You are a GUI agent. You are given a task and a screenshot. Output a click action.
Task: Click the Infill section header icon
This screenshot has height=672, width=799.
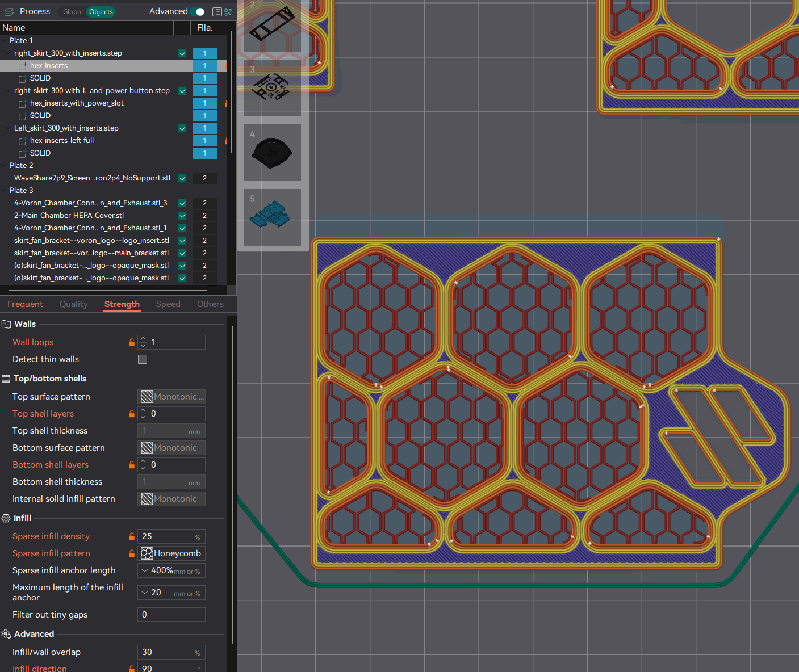click(5, 518)
